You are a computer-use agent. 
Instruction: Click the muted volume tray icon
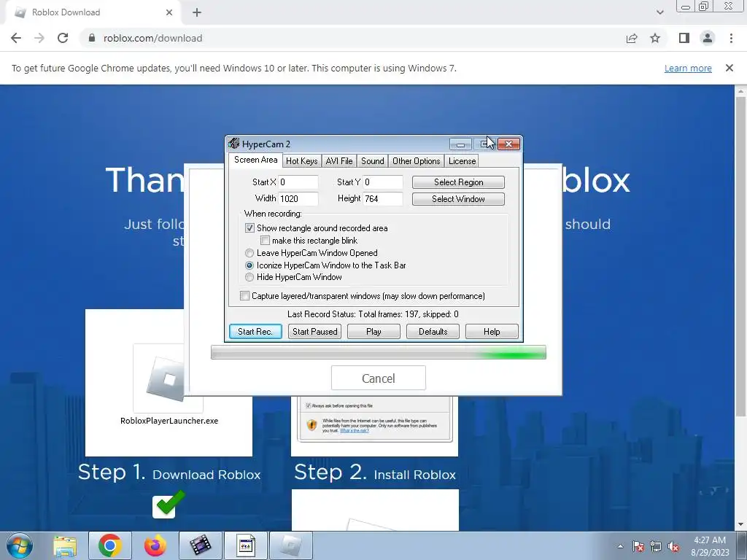(x=673, y=547)
